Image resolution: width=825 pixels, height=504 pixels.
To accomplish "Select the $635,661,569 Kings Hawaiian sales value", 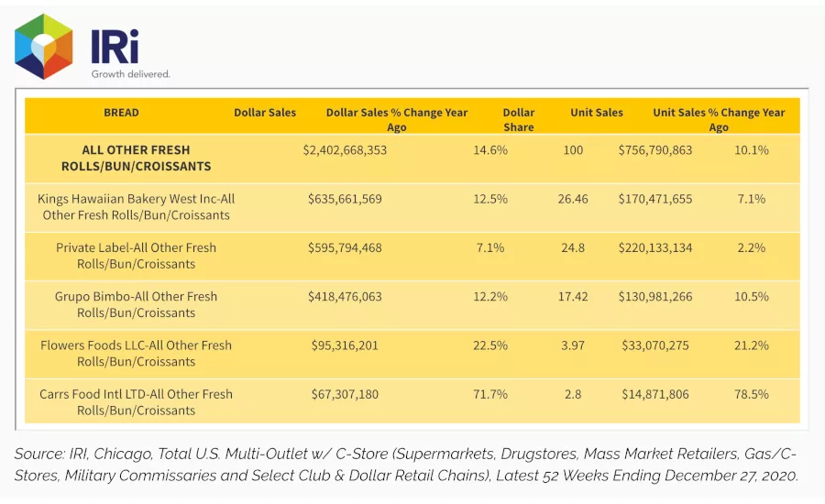I will point(345,200).
